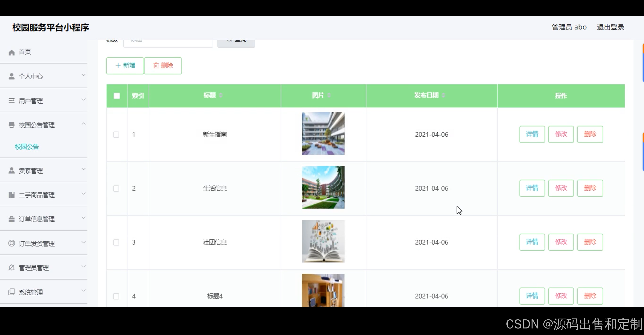Open the 二手商品管理 menu item

tap(44, 195)
